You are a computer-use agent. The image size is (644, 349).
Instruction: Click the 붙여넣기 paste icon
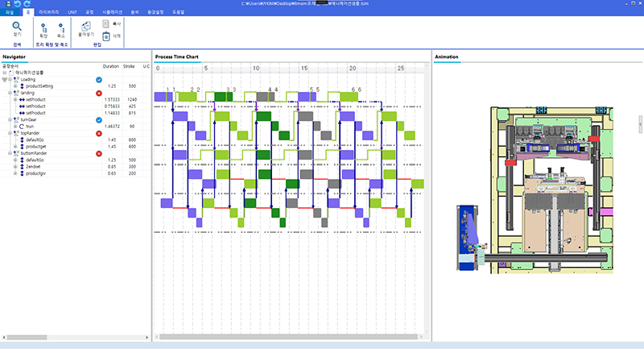pos(85,26)
